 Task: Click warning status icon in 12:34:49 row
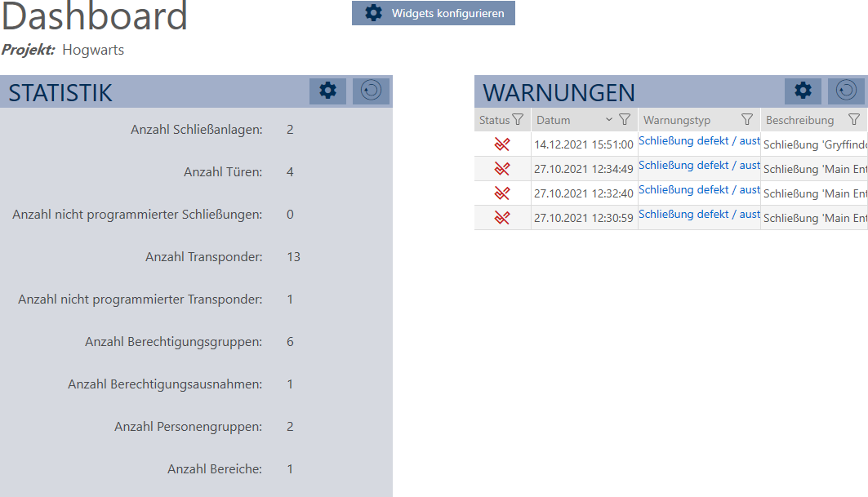point(502,169)
